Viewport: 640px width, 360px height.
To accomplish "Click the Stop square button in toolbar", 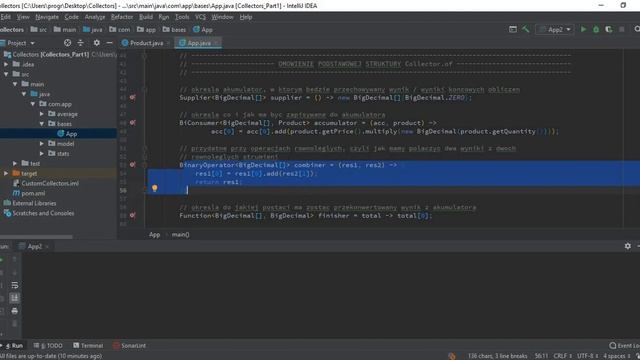I will [x=622, y=29].
